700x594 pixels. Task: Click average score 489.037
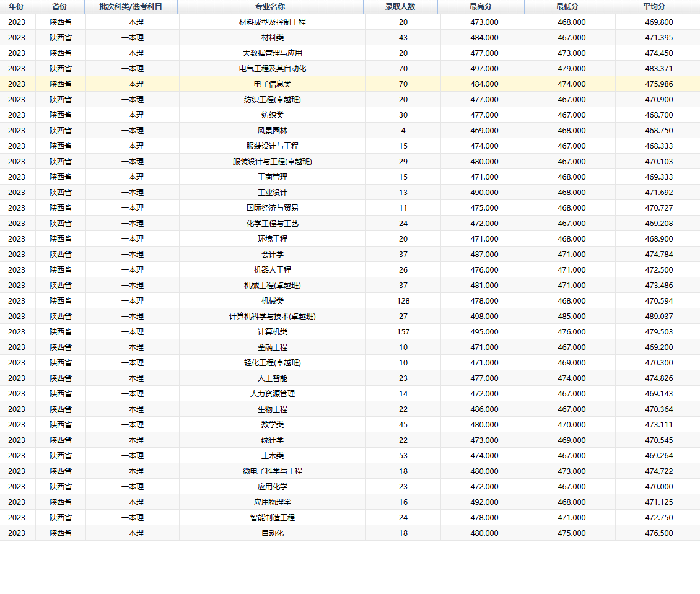659,316
